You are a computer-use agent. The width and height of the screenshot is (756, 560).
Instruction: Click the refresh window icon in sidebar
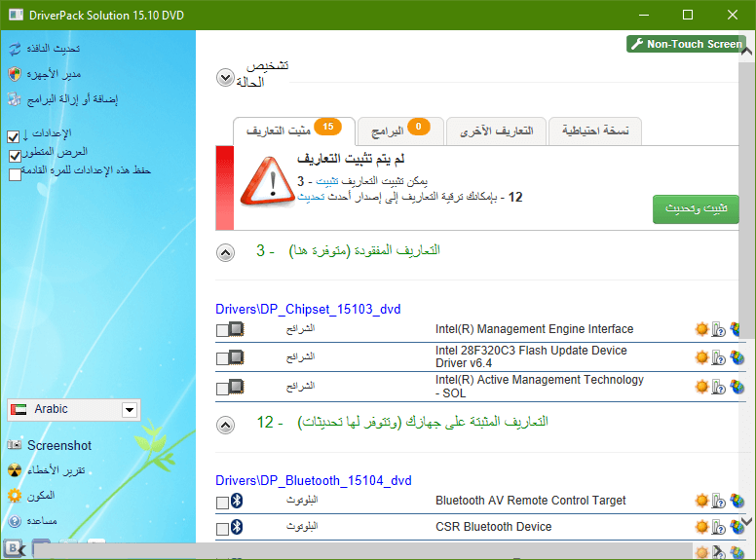(x=15, y=48)
